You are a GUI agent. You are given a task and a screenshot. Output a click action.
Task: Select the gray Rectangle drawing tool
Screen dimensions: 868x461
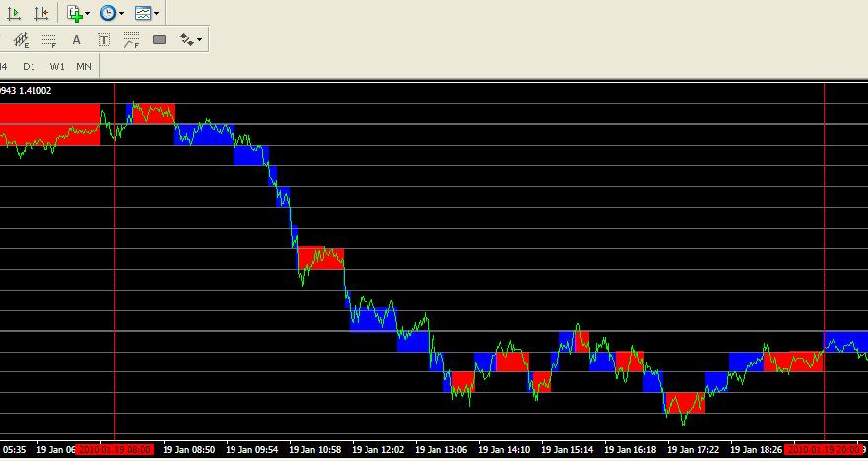pyautogui.click(x=159, y=39)
